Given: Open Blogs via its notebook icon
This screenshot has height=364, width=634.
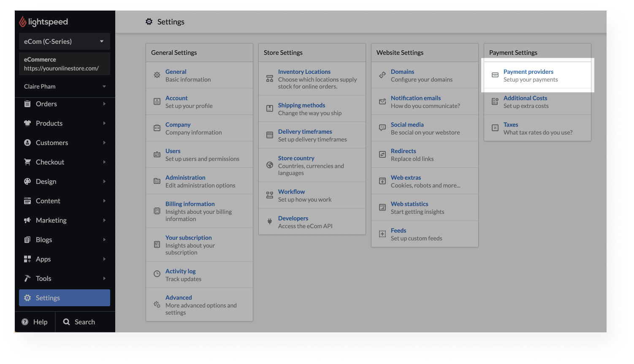Looking at the screenshot, I should 27,240.
